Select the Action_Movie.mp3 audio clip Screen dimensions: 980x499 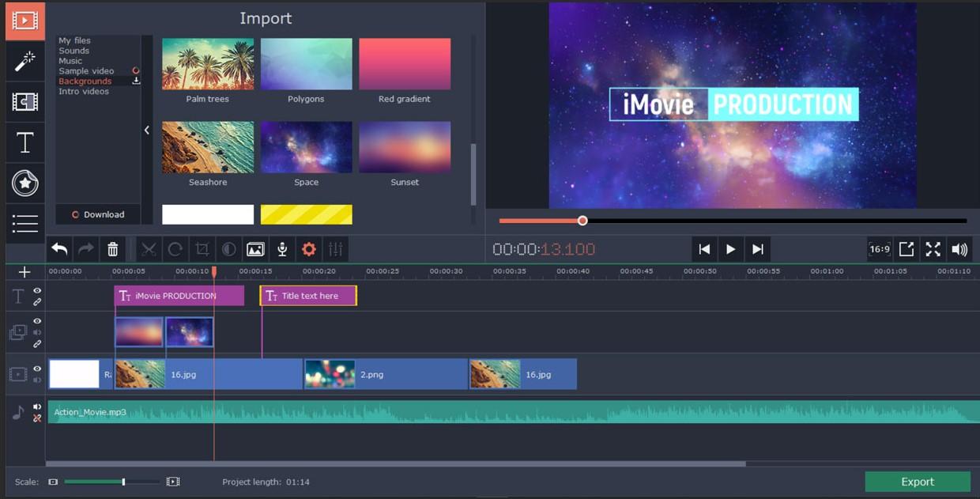(514, 412)
